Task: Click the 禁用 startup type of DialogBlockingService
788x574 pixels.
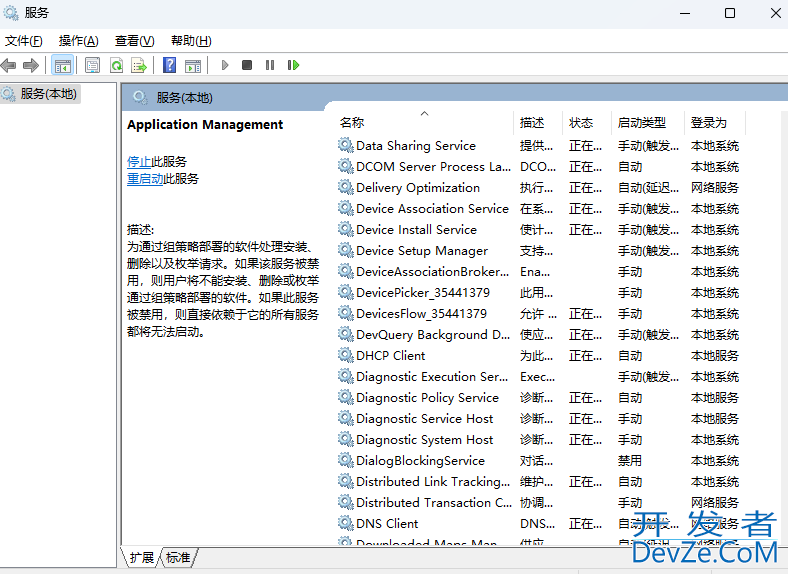Action: (x=630, y=461)
